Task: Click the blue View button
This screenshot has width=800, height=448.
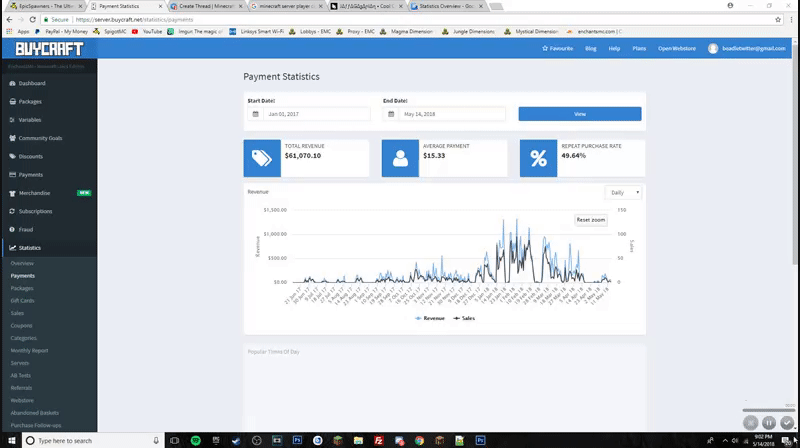Action: coord(580,114)
